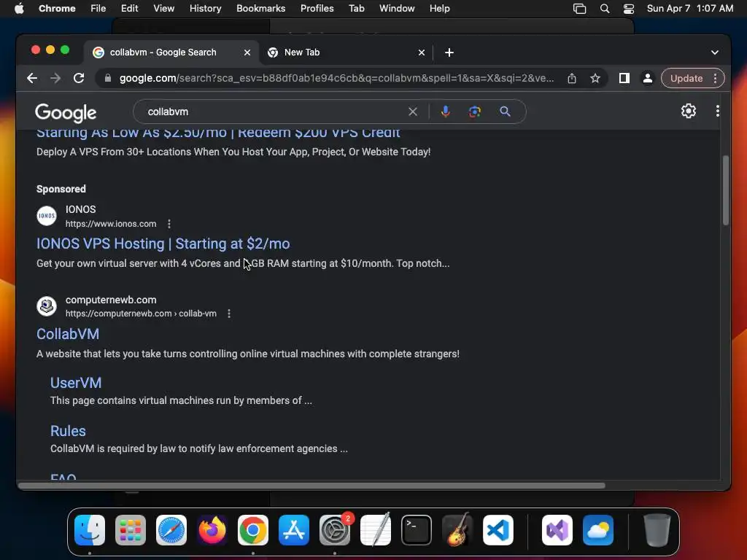Launch Firefox from the Dock
Screen dimensions: 747x560
point(212,530)
